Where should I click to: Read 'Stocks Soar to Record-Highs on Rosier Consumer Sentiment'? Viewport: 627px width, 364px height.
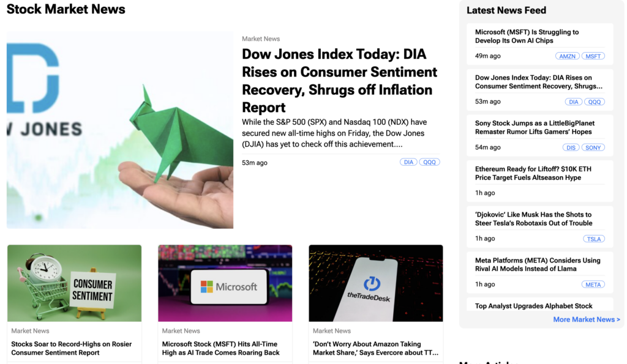coord(71,349)
